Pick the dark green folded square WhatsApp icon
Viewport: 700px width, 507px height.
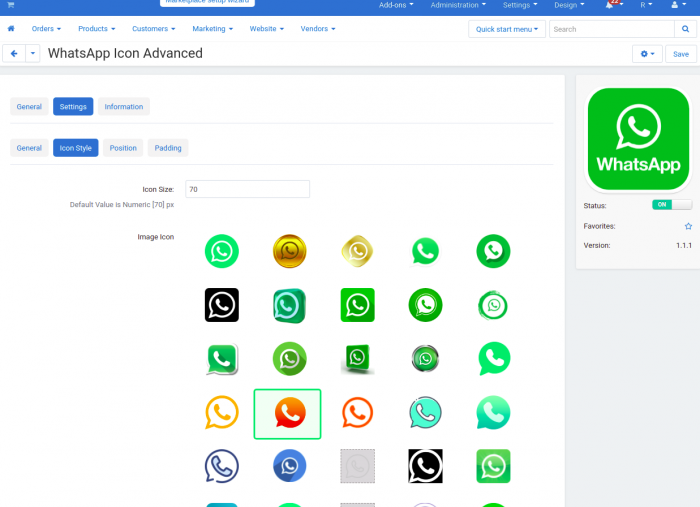(x=357, y=358)
